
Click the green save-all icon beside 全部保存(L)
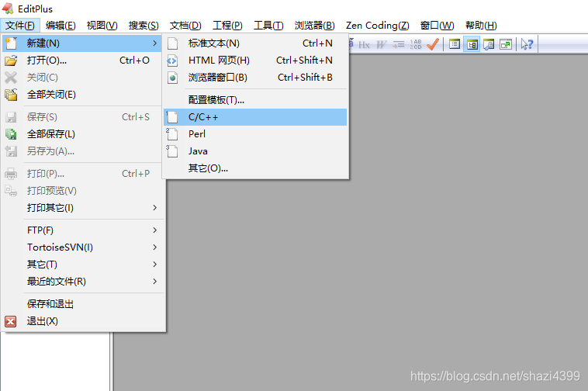point(11,134)
